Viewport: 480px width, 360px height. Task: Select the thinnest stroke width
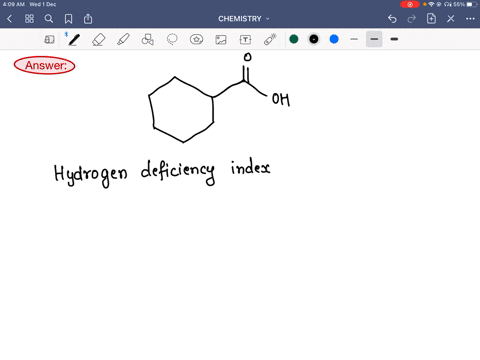coord(354,39)
